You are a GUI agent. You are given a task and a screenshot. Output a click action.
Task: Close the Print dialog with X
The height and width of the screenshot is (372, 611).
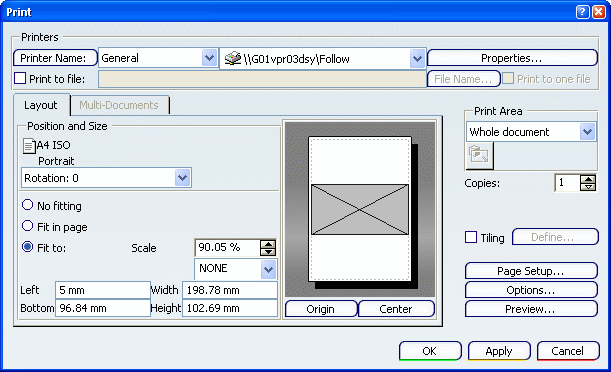coord(599,12)
